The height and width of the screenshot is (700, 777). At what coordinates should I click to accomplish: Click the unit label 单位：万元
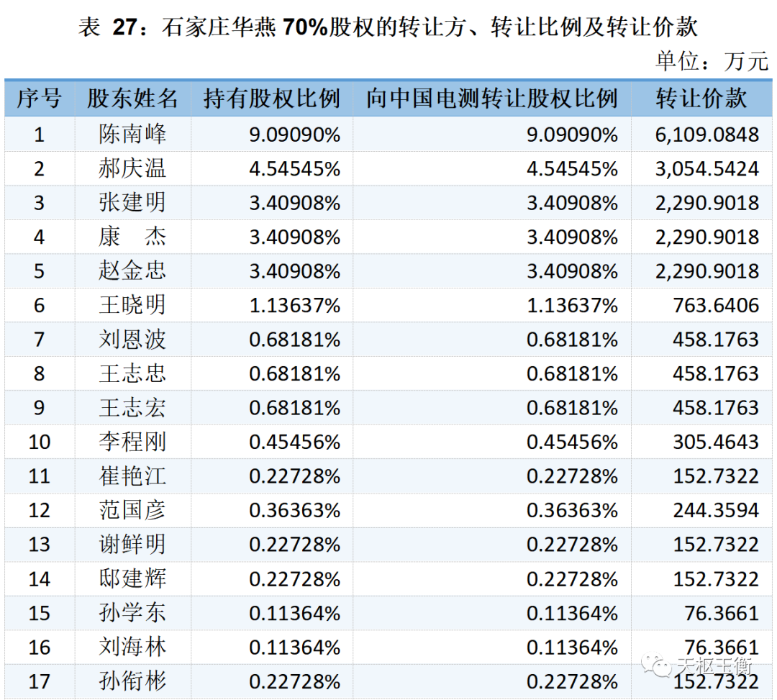pyautogui.click(x=712, y=61)
